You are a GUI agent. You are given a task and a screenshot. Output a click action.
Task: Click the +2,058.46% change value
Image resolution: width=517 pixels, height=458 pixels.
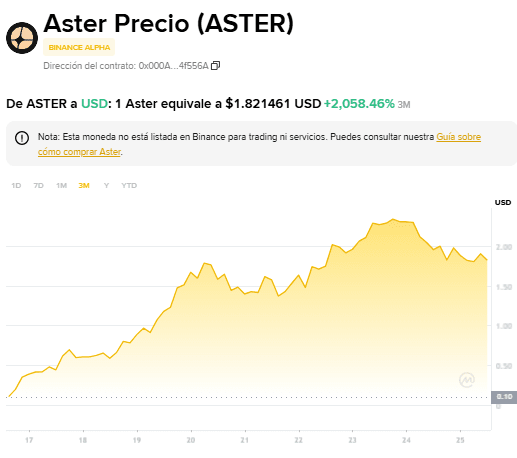click(x=359, y=104)
